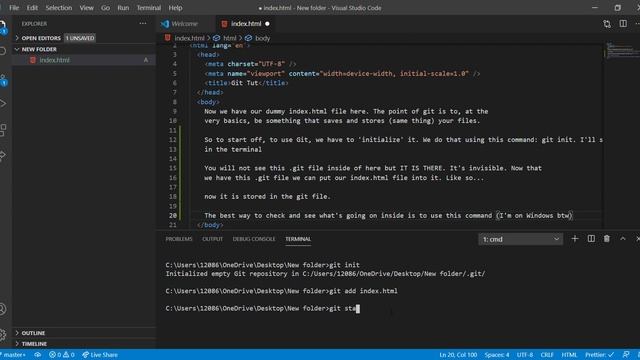Open the Help menu
This screenshot has height=360, width=640.
176,8
